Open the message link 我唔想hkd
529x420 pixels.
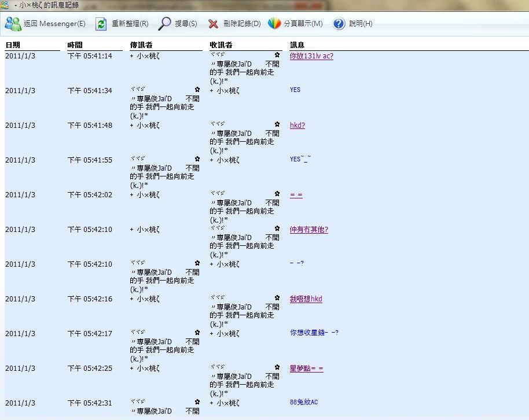306,299
